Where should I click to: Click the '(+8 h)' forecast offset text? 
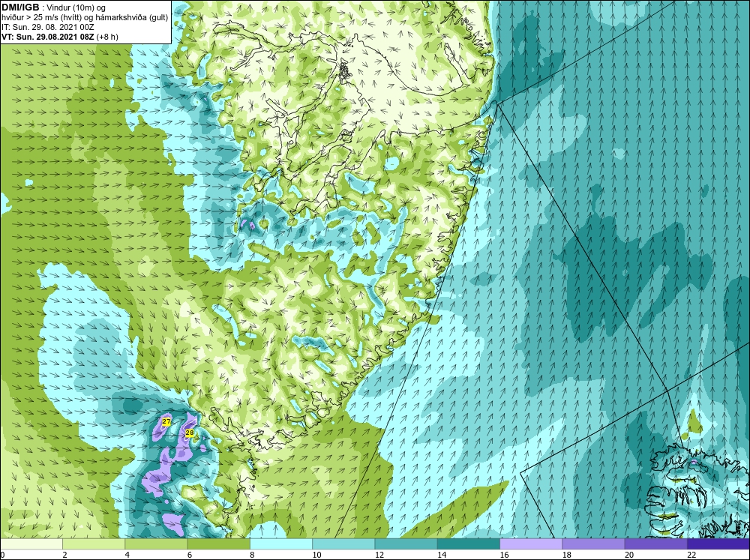[x=107, y=36]
